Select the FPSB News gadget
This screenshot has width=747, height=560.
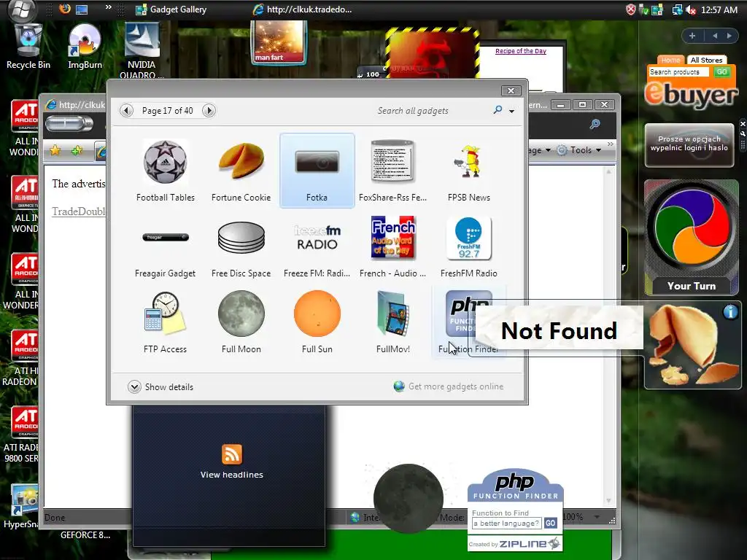pos(469,171)
